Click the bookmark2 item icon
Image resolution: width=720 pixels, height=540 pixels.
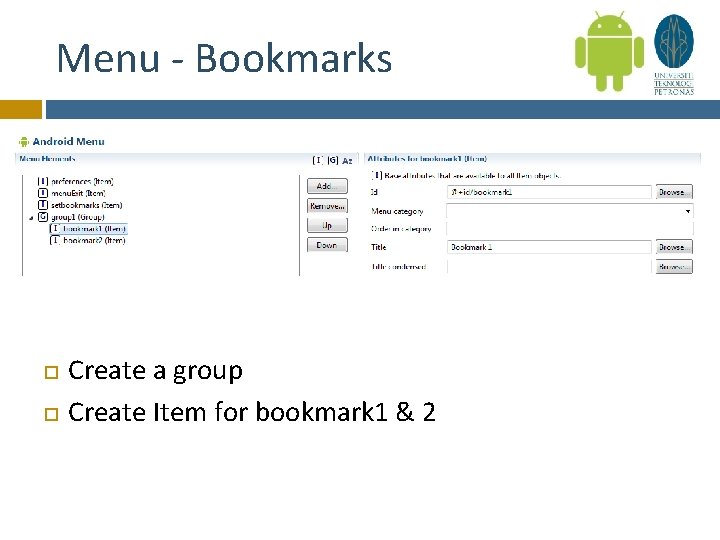tap(55, 241)
